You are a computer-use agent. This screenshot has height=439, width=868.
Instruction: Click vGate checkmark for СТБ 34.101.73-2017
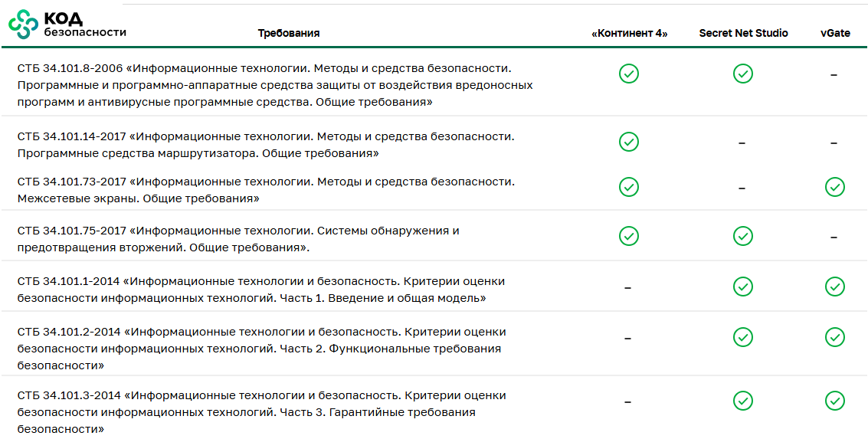pyautogui.click(x=835, y=187)
